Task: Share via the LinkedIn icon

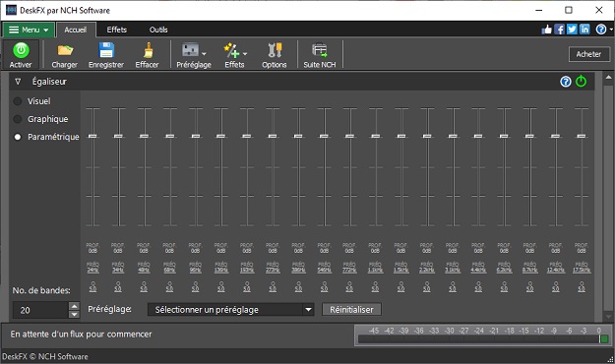Action: coord(584,30)
